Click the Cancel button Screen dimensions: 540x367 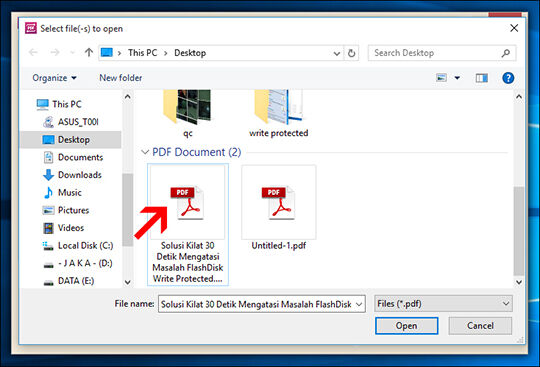tap(480, 326)
